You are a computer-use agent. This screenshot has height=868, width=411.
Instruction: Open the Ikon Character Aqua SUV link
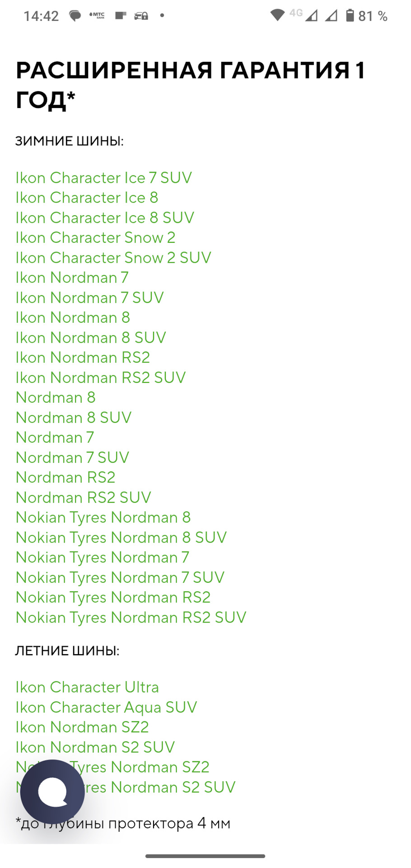pyautogui.click(x=106, y=707)
